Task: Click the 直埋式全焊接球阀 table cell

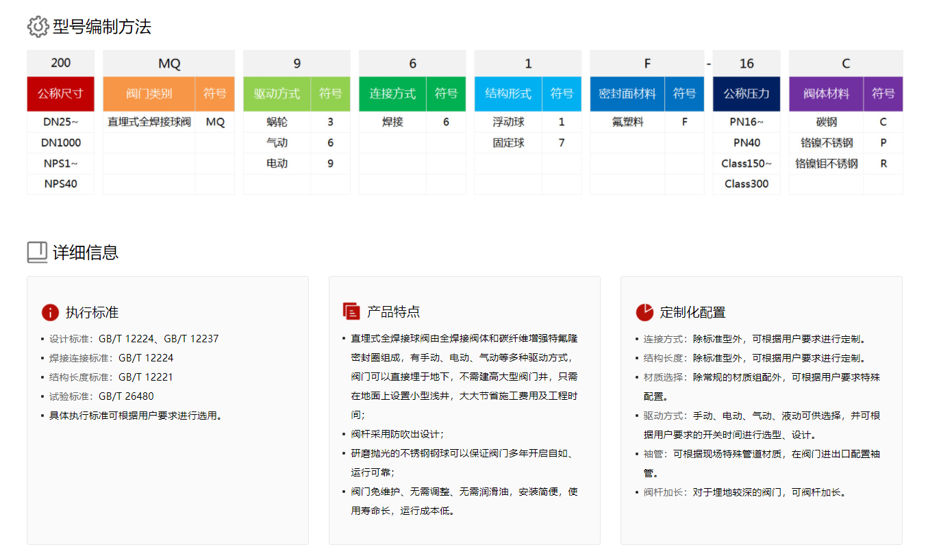Action: [149, 123]
